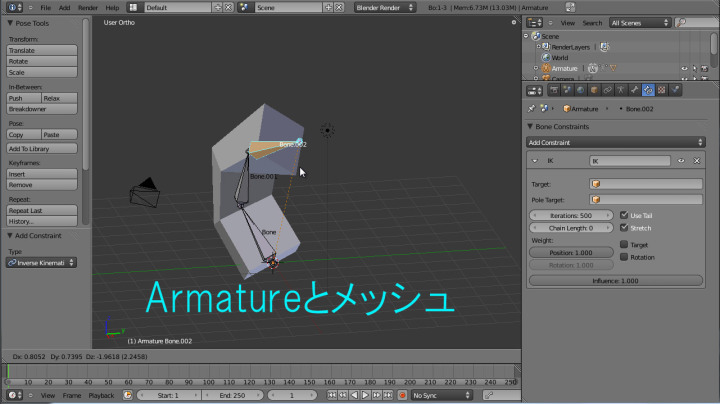Click the record keyframe button in timeline
The width and height of the screenshot is (720, 404).
pyautogui.click(x=402, y=395)
